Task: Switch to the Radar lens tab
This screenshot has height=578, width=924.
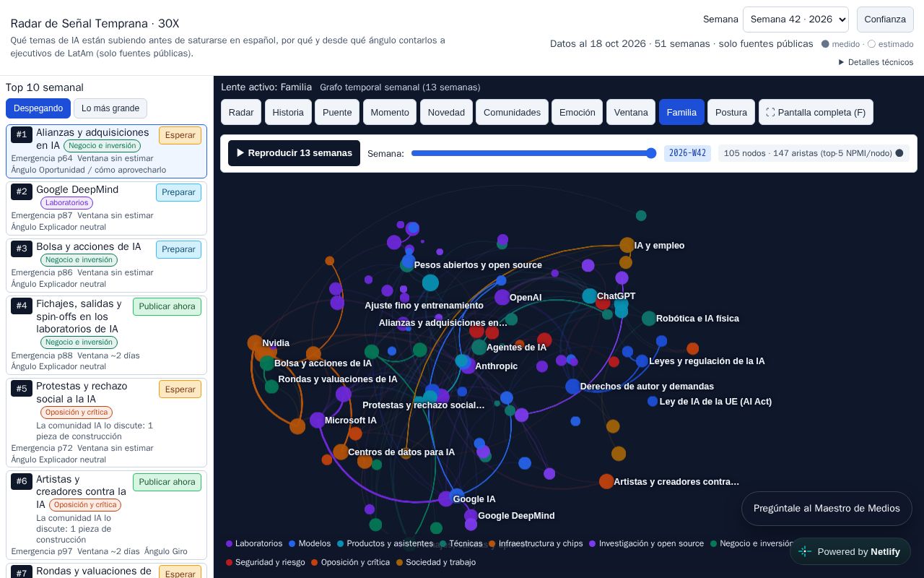Action: click(x=241, y=112)
